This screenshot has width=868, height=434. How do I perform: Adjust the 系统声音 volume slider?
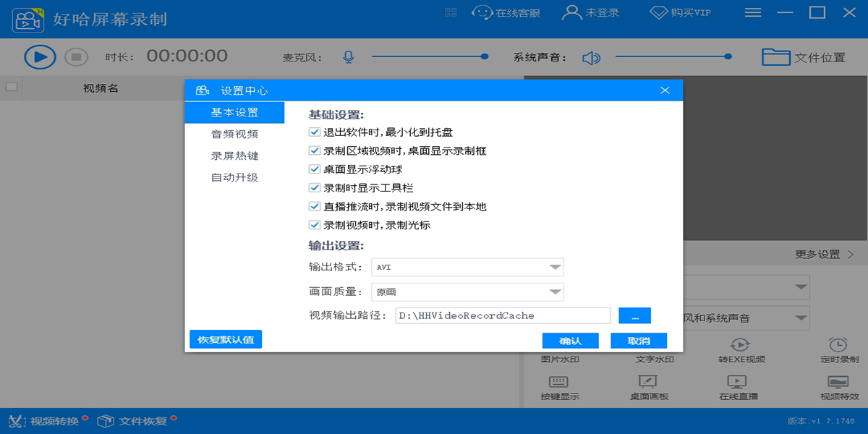pos(673,56)
